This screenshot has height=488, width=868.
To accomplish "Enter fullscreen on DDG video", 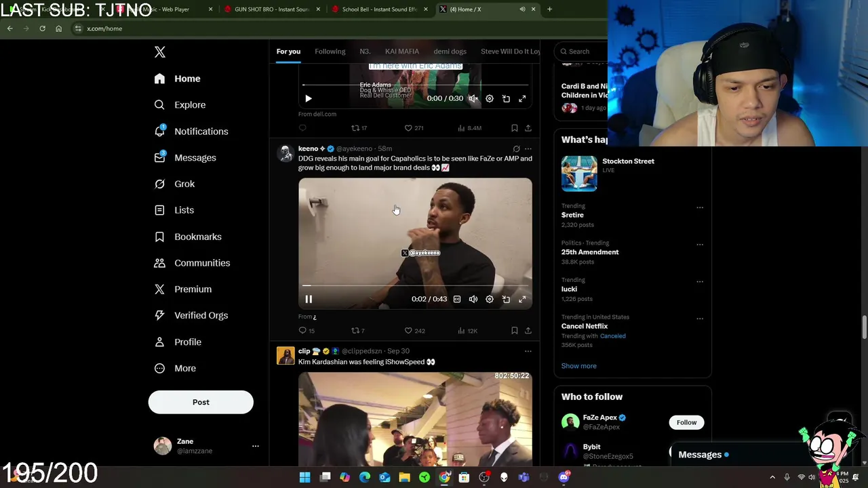I will point(522,300).
